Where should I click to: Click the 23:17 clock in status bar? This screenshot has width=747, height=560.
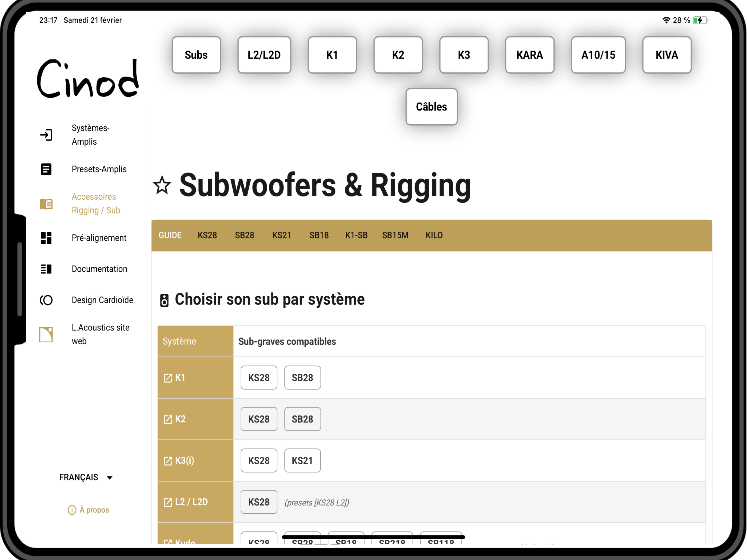point(48,20)
